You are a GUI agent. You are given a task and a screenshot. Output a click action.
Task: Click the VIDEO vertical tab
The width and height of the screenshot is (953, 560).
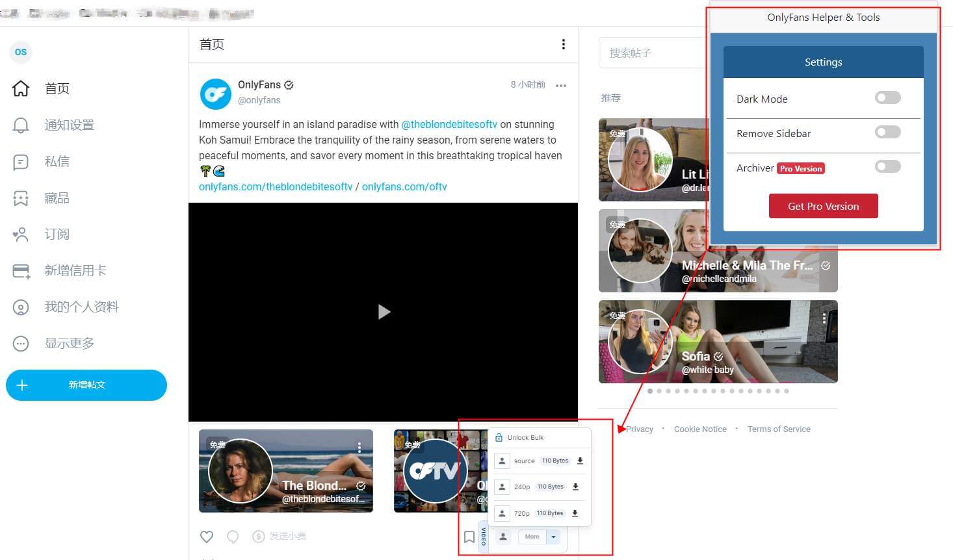[x=483, y=537]
